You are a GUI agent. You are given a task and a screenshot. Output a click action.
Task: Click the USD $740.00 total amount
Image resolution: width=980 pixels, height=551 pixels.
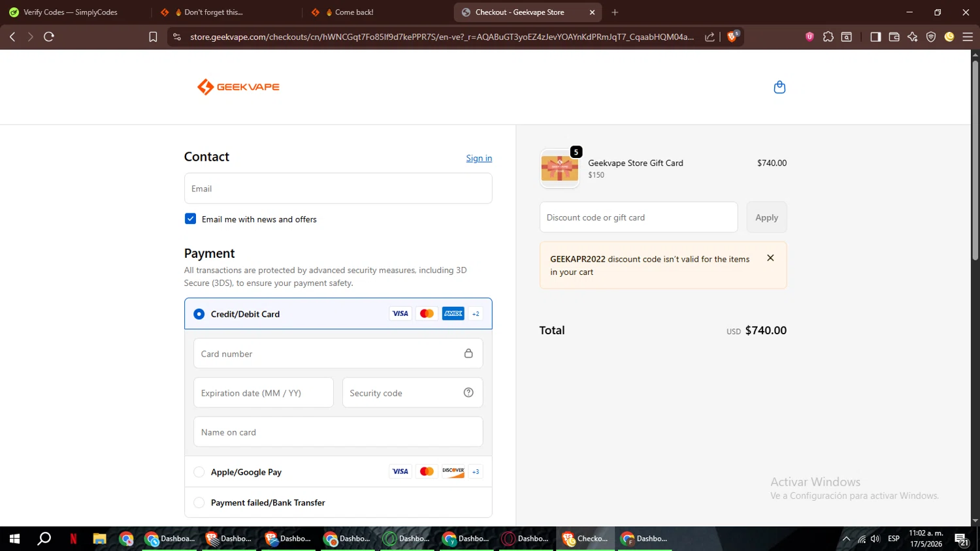coord(757,330)
